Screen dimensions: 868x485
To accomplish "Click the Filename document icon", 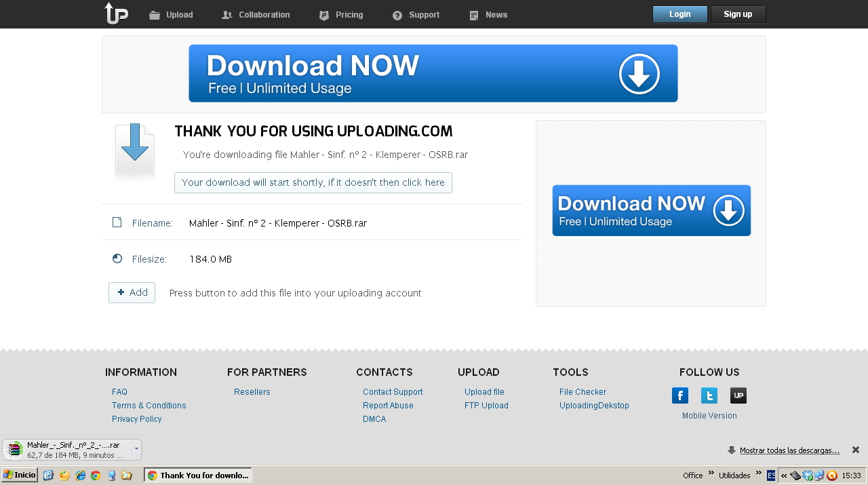I will click(x=117, y=222).
